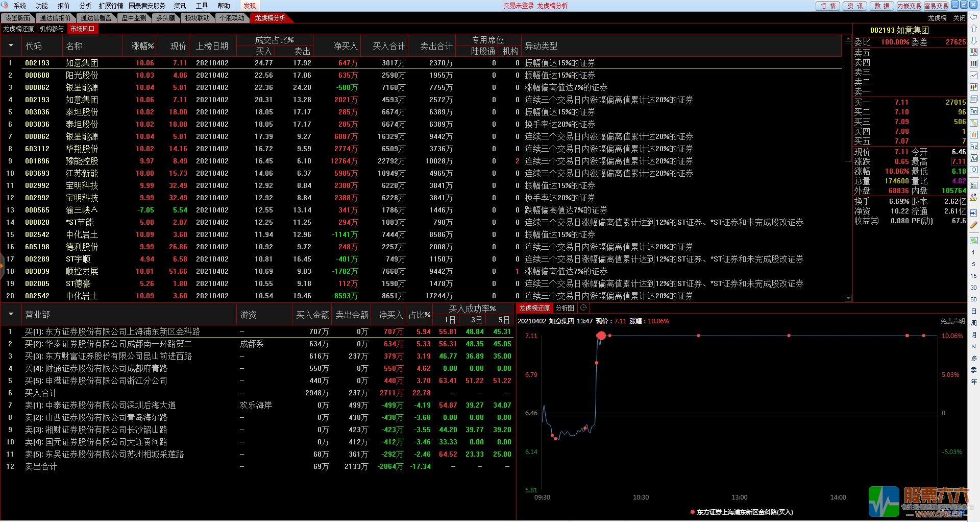Viewport: 980px width, 522px height.
Task: Select the pencil drawing tool icon
Action: pyautogui.click(x=974, y=225)
